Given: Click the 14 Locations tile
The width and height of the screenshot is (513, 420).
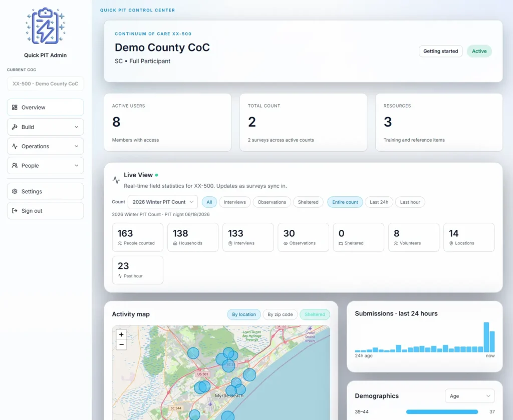Looking at the screenshot, I should coord(469,237).
